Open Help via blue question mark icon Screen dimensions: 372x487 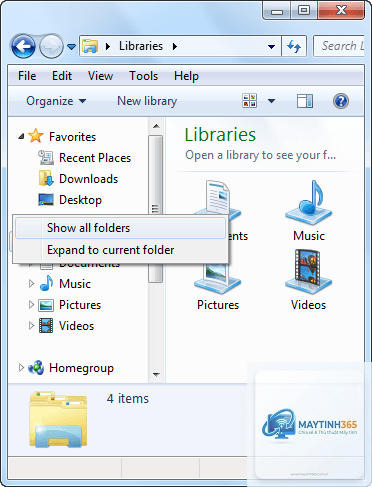(341, 101)
